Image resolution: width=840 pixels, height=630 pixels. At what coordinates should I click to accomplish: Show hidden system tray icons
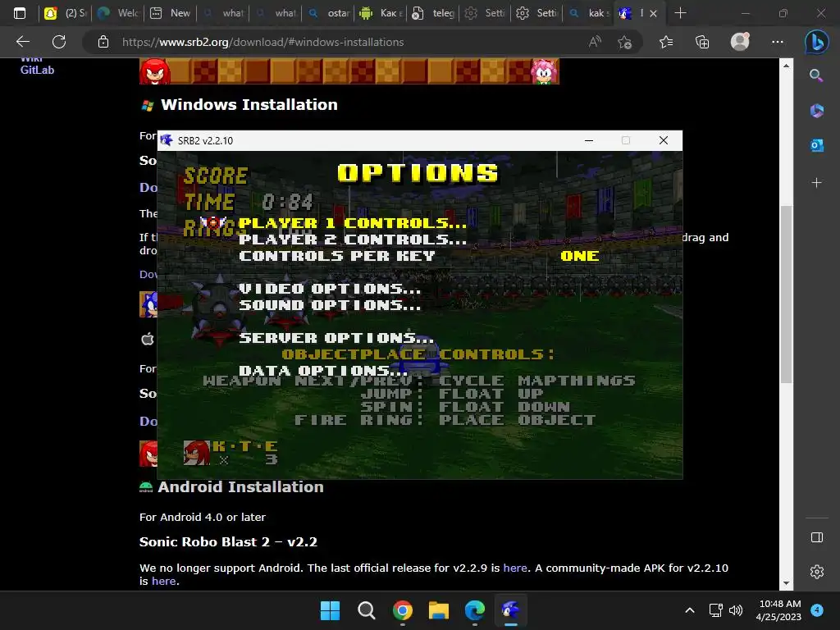click(x=690, y=610)
